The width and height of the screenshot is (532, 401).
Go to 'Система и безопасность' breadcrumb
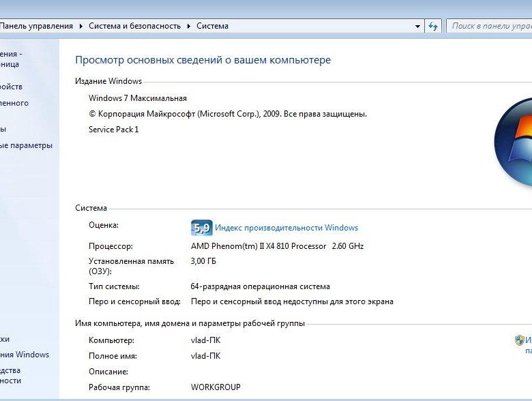tap(134, 26)
